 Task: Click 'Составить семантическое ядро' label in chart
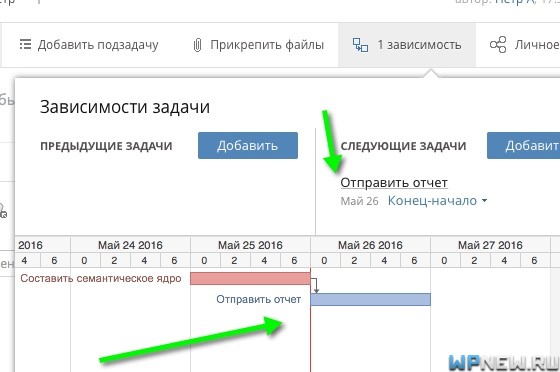click(101, 278)
